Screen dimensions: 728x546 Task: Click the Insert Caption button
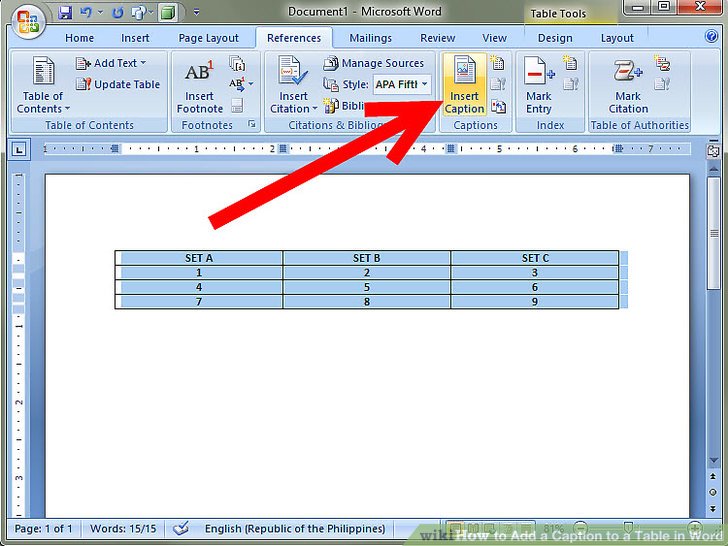click(464, 84)
